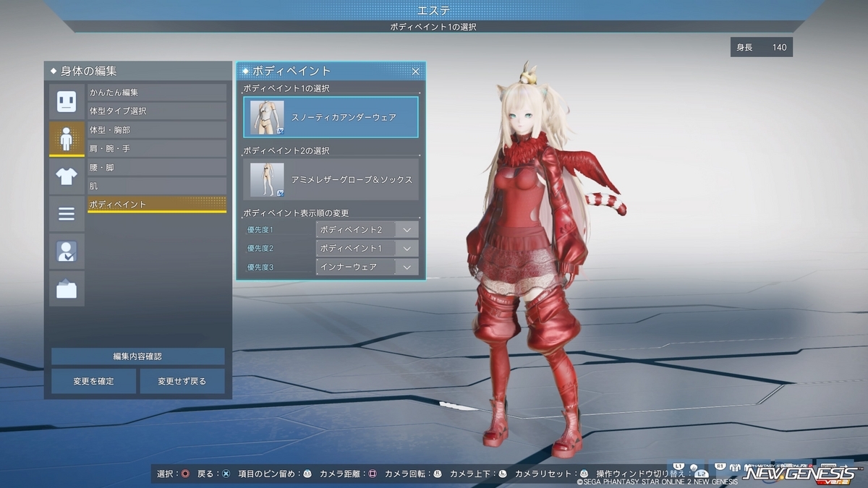868x488 pixels.
Task: Open the 肌 menu item
Action: tap(157, 186)
